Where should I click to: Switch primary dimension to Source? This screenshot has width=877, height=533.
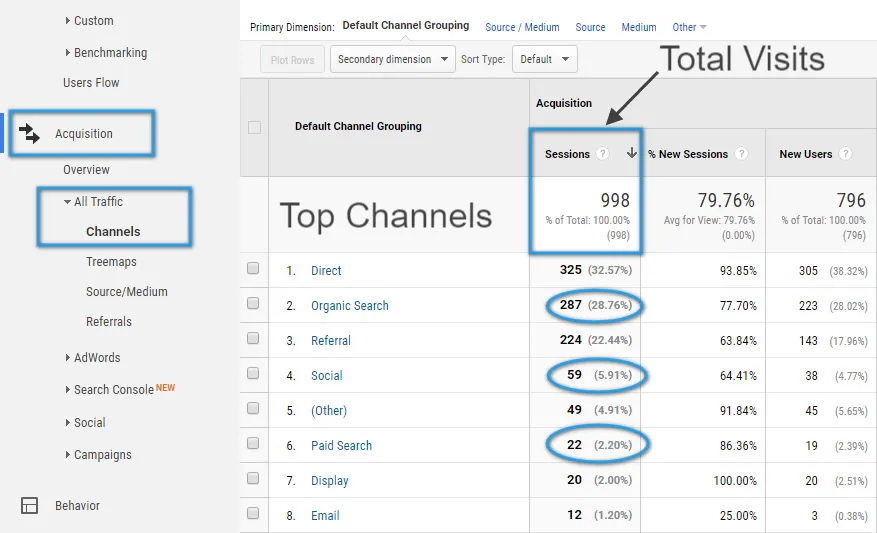(590, 27)
